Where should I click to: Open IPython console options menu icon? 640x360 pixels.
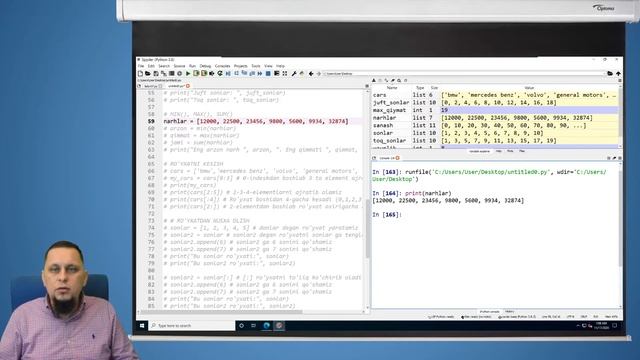(x=620, y=158)
